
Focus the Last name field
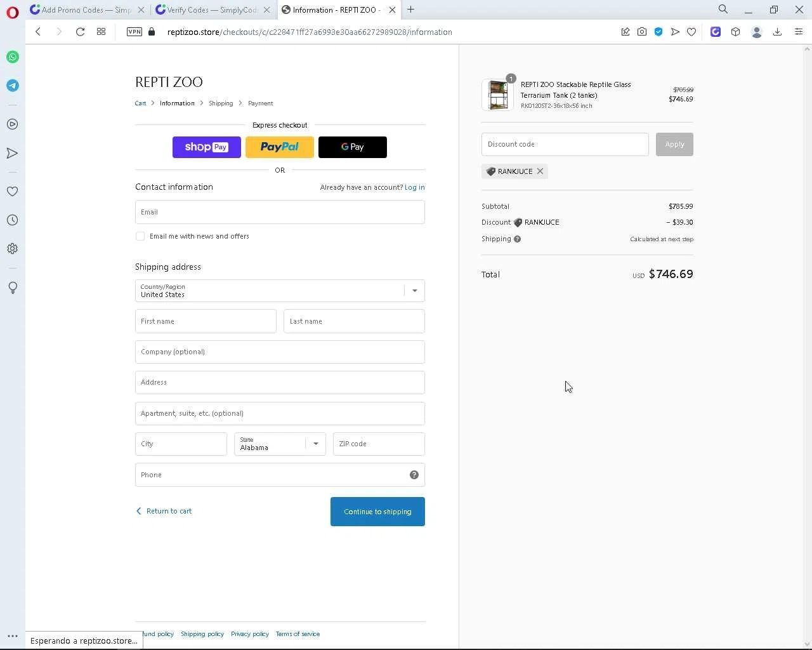[354, 321]
